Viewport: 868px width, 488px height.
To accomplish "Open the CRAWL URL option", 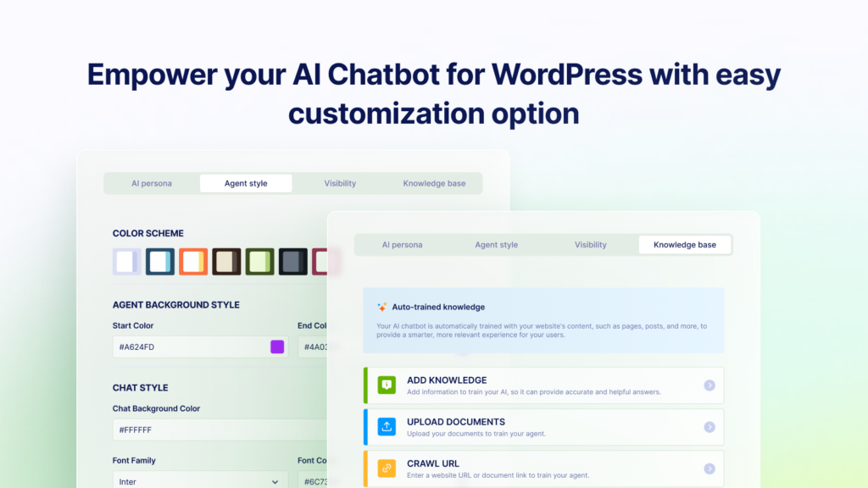I will coord(543,469).
